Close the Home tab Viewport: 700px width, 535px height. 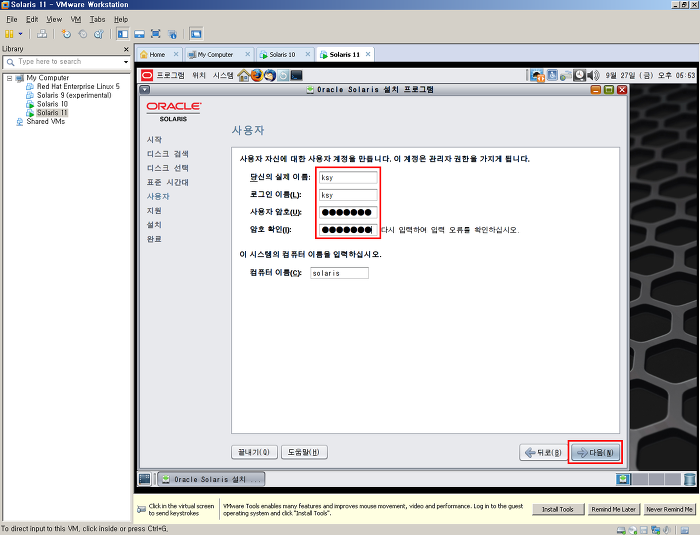coord(176,54)
